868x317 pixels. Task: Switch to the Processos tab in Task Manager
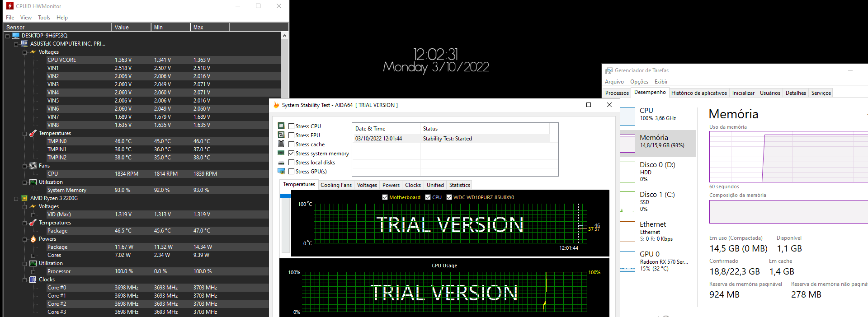coord(617,93)
